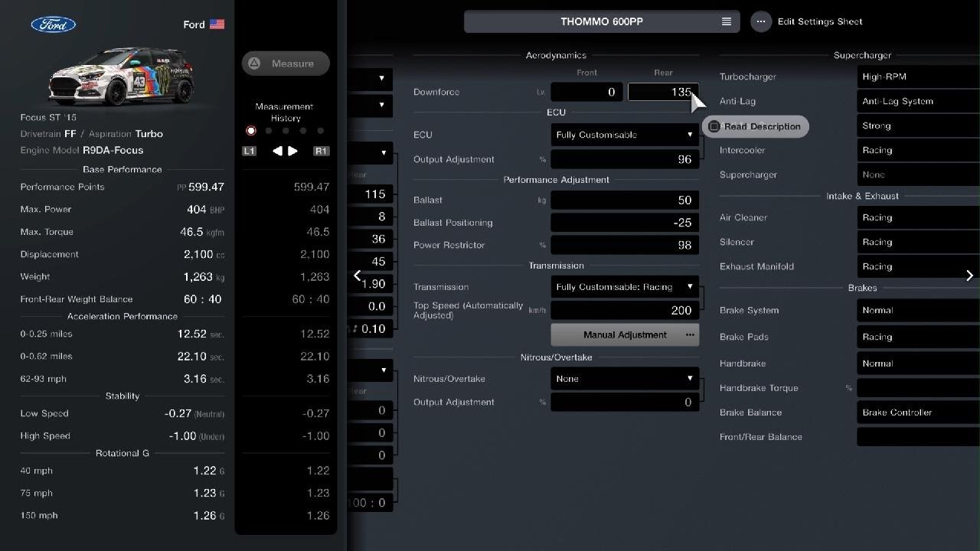Select the Handbrake Torque field
The height and width of the screenshot is (551, 980).
[918, 388]
